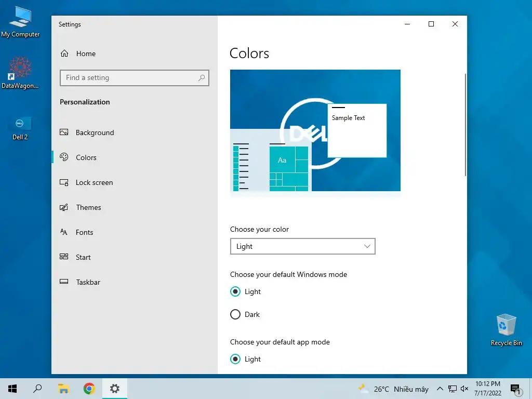Screen dimensions: 532x399
Task: Click the Sample Text preview window
Action: coord(357,130)
